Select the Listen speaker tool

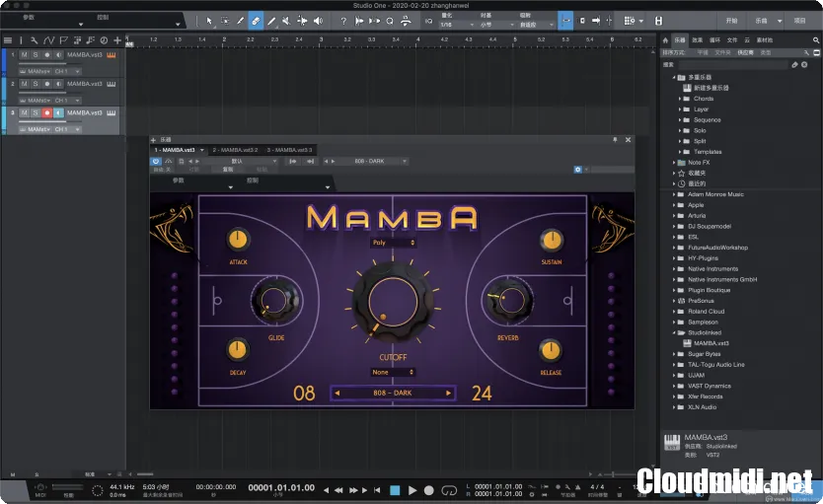317,20
